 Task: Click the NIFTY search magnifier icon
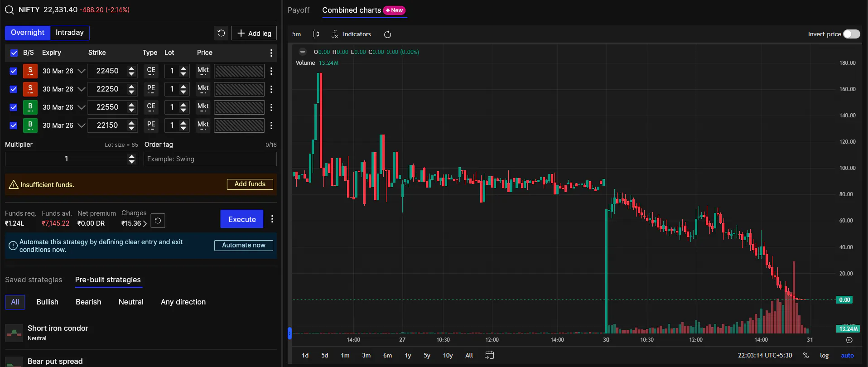[9, 10]
